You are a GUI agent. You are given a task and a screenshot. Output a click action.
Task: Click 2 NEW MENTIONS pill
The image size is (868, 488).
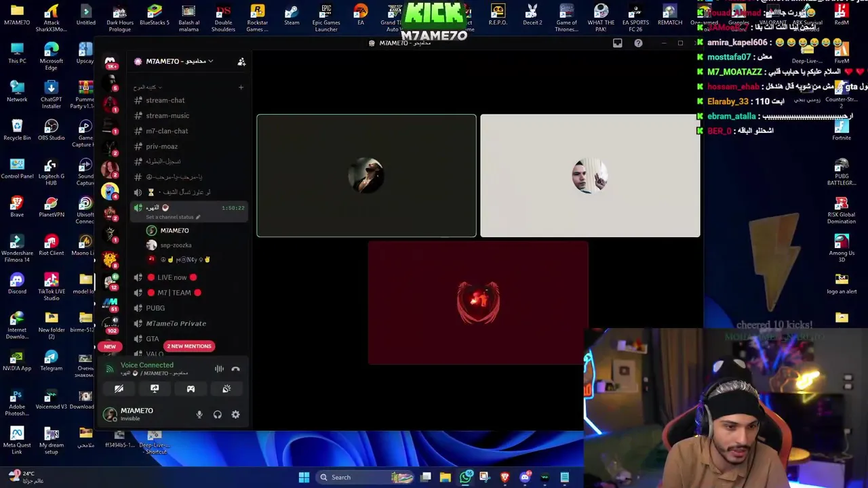point(189,346)
